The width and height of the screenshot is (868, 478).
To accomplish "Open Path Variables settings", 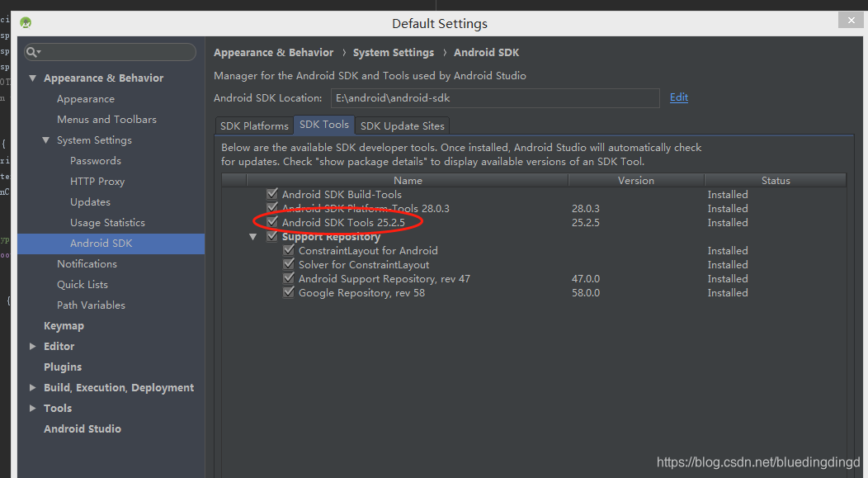I will (x=92, y=305).
